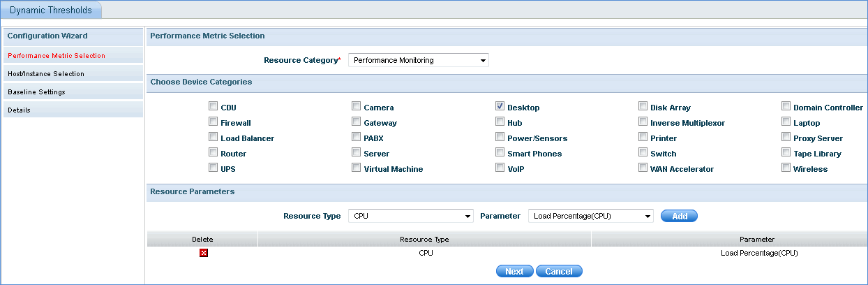Open the Resource Category dropdown

point(419,60)
